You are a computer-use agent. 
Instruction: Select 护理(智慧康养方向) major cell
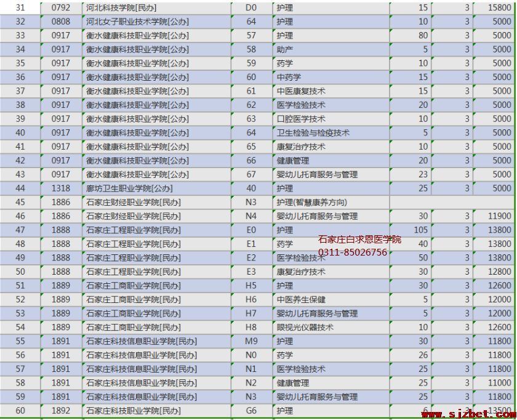tap(331, 202)
